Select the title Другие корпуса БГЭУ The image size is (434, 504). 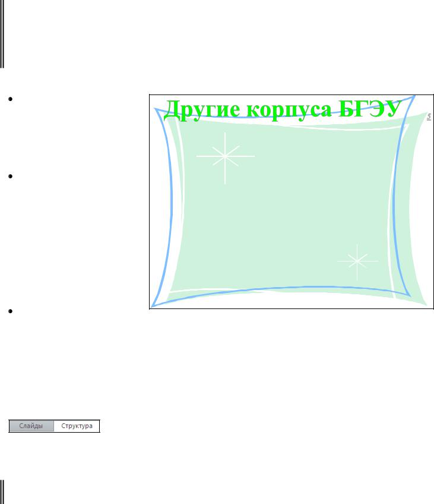[283, 109]
